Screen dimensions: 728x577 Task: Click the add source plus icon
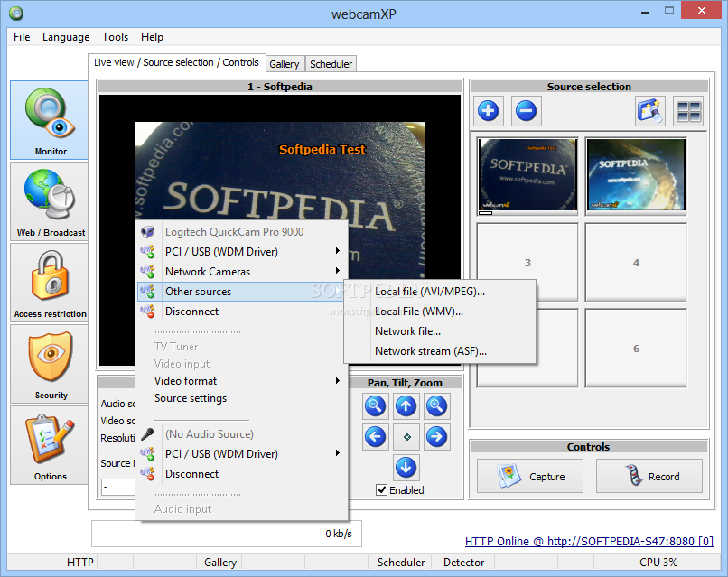(x=489, y=112)
